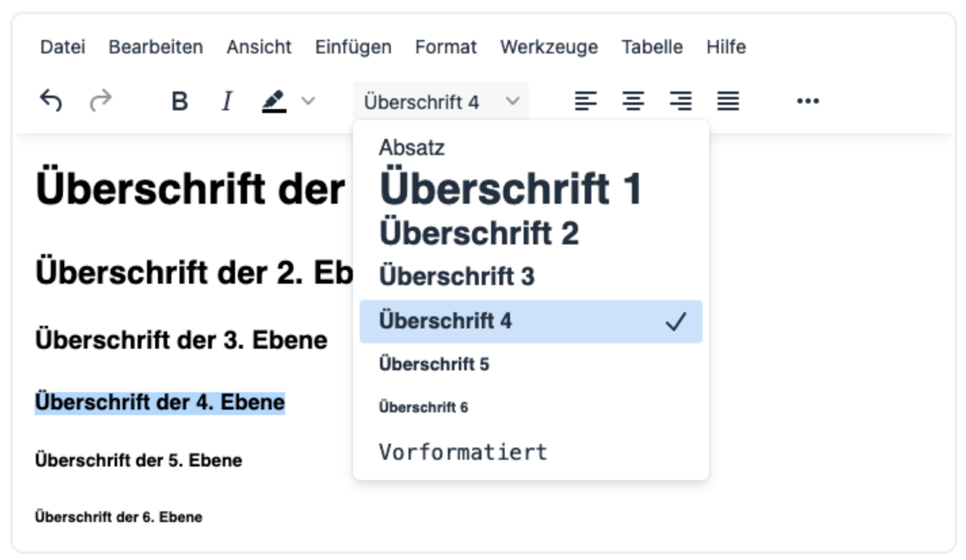Align text right
The height and width of the screenshot is (560, 966).
[681, 102]
